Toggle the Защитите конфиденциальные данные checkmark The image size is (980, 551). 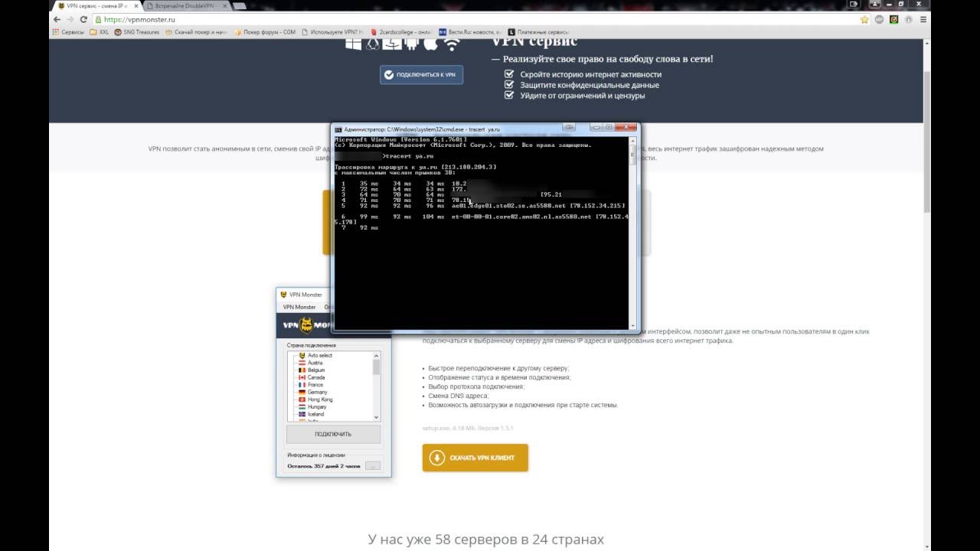tap(508, 85)
